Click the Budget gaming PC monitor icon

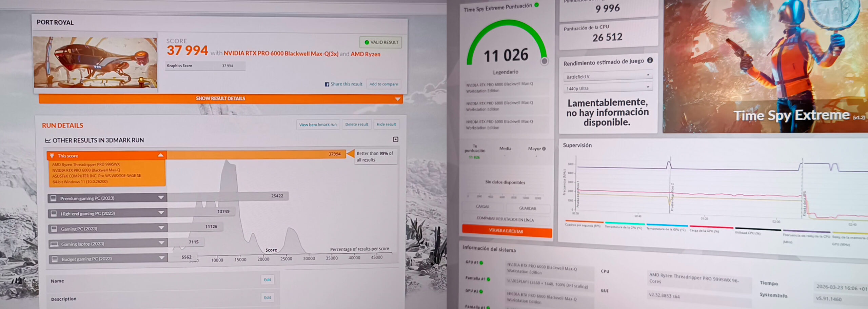54,259
